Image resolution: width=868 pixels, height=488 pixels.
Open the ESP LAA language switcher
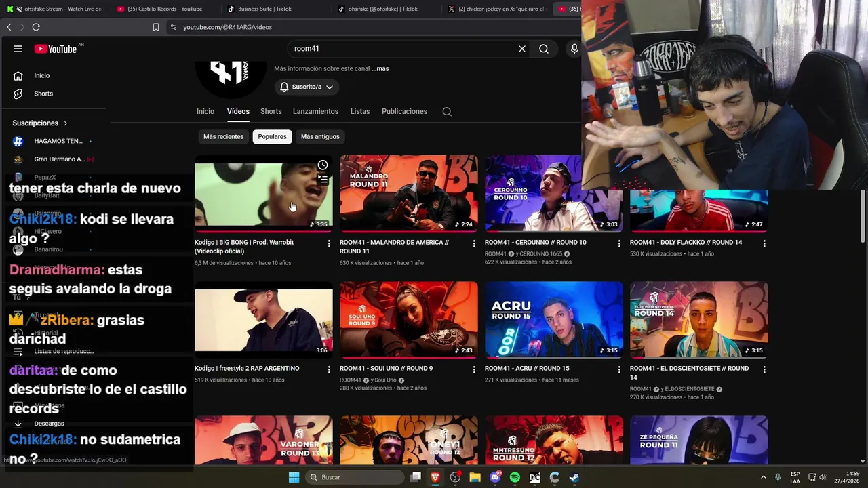pyautogui.click(x=795, y=477)
